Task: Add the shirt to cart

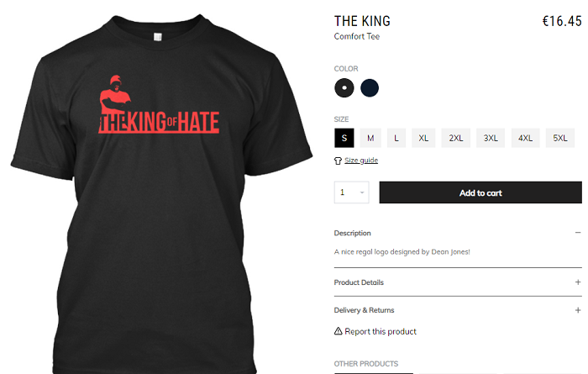Action: click(x=480, y=192)
